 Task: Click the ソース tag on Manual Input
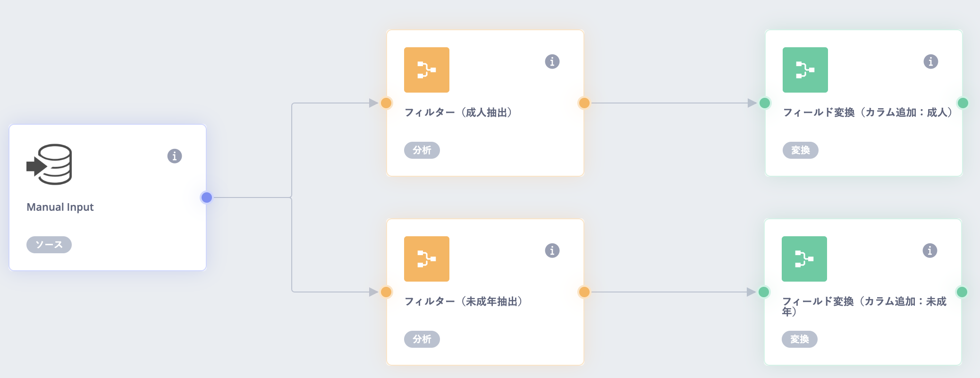point(49,245)
